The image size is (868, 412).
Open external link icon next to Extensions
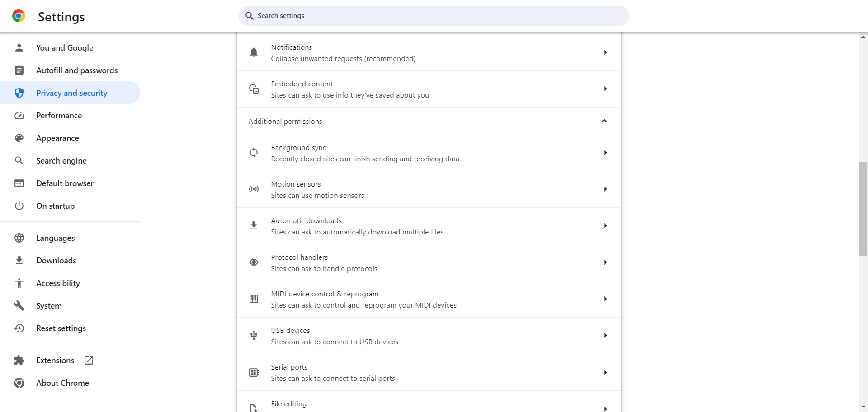tap(89, 360)
